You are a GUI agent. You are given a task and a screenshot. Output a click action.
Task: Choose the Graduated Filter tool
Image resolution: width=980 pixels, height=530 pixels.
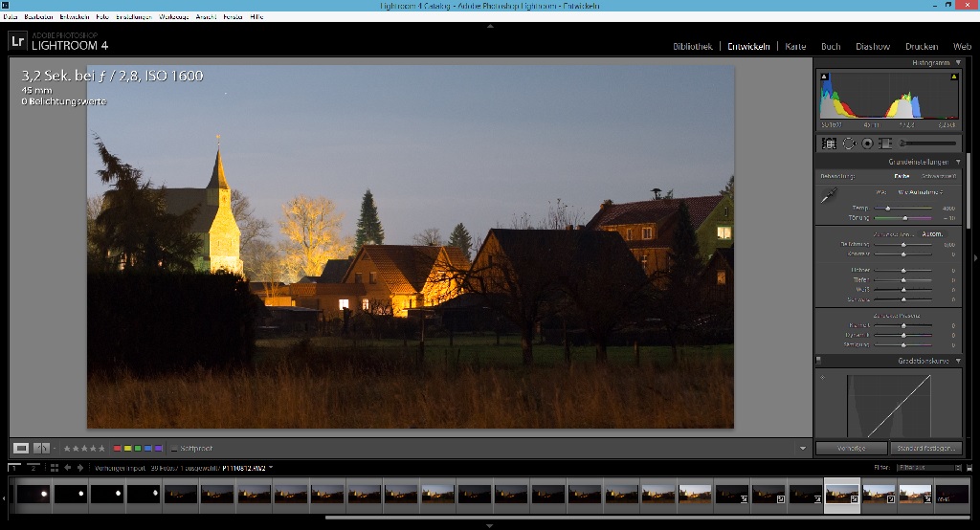[885, 144]
